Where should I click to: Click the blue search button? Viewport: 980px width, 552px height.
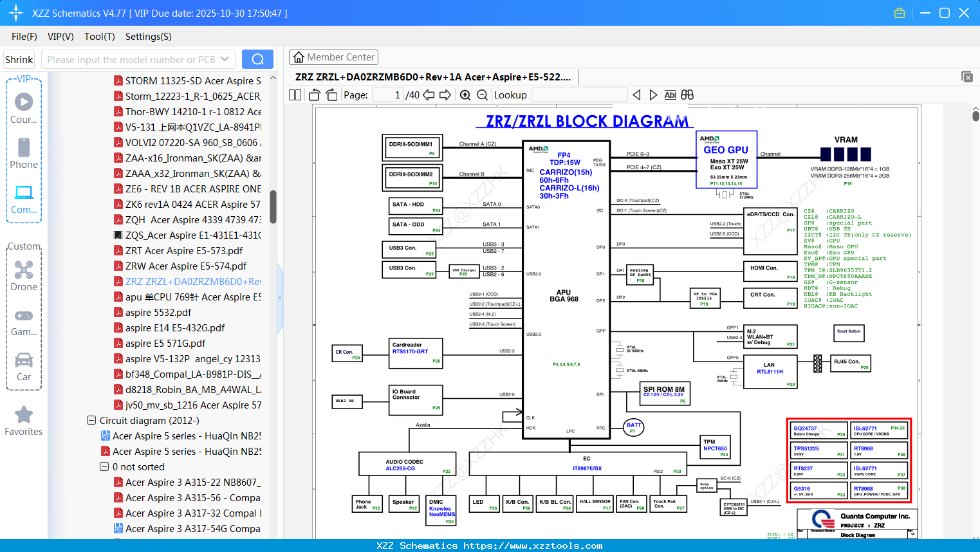click(x=257, y=59)
